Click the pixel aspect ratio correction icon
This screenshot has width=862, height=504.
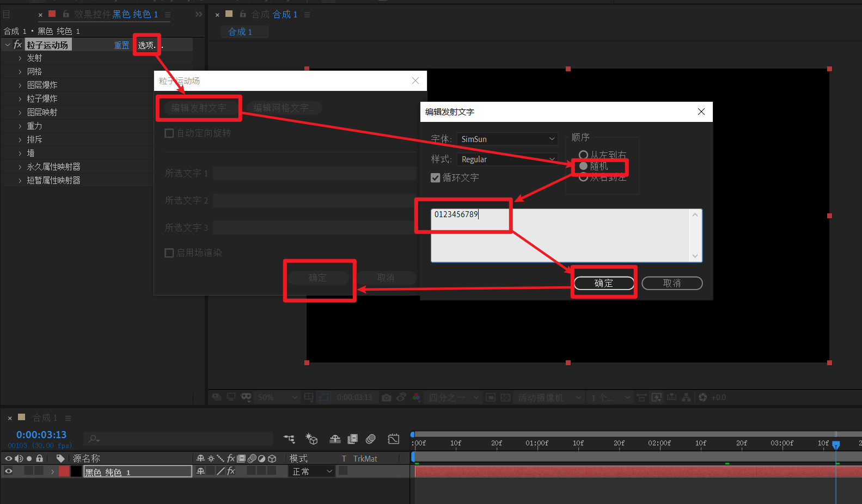click(641, 398)
